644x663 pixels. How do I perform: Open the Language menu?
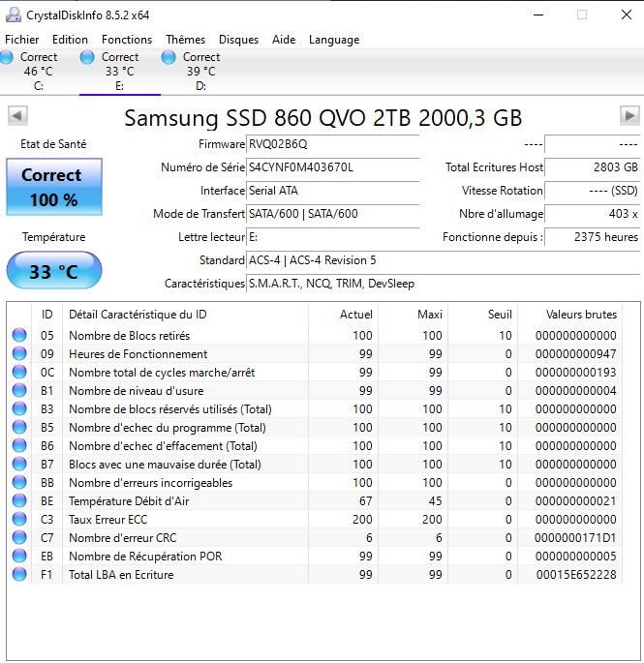pyautogui.click(x=334, y=40)
